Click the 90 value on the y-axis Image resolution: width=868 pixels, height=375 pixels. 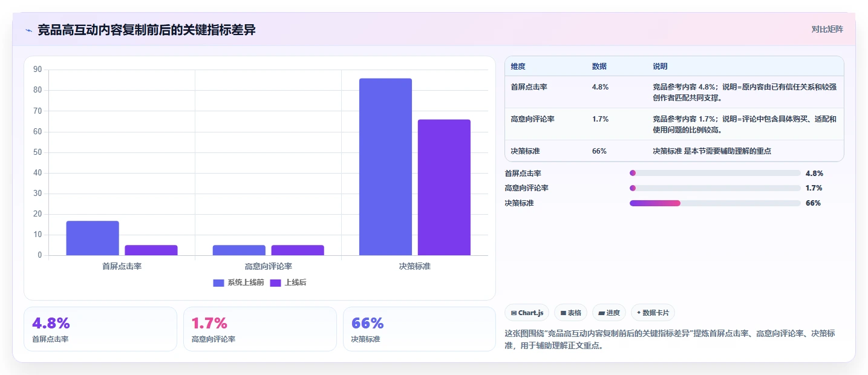click(38, 70)
